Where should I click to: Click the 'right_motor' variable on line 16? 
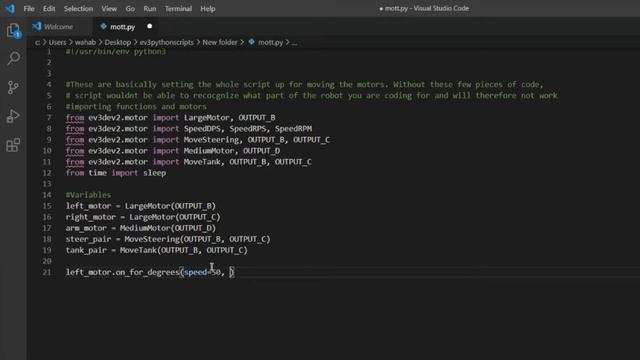91,217
